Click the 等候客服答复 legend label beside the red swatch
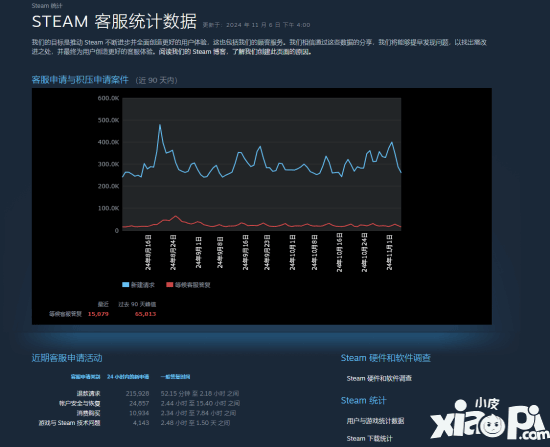The height and width of the screenshot is (447, 550). (x=193, y=285)
